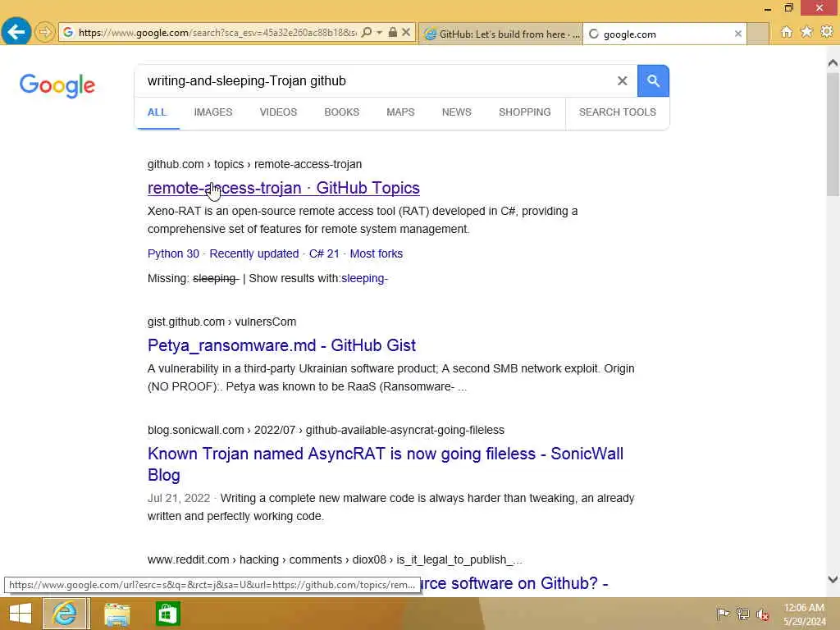Open SEARCH TOOLS options
The image size is (840, 630).
(x=617, y=112)
